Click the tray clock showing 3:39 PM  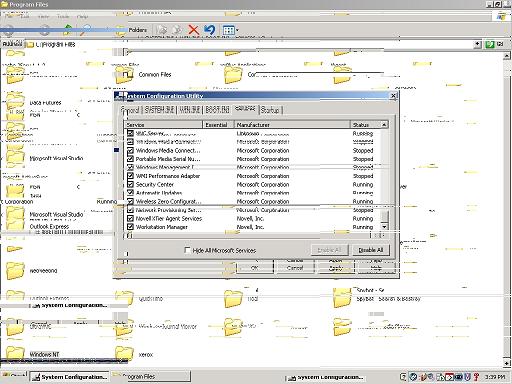[x=495, y=377]
